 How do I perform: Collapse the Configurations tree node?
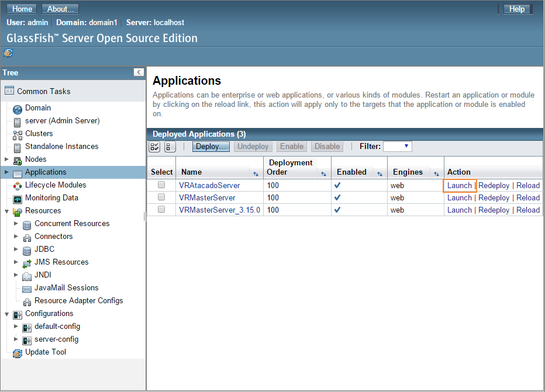coord(6,314)
